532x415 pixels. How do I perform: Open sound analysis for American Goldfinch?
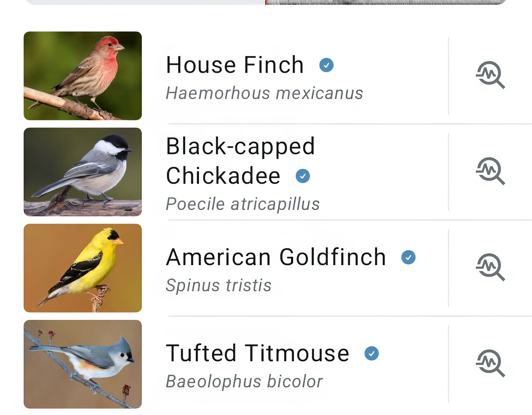pyautogui.click(x=490, y=267)
